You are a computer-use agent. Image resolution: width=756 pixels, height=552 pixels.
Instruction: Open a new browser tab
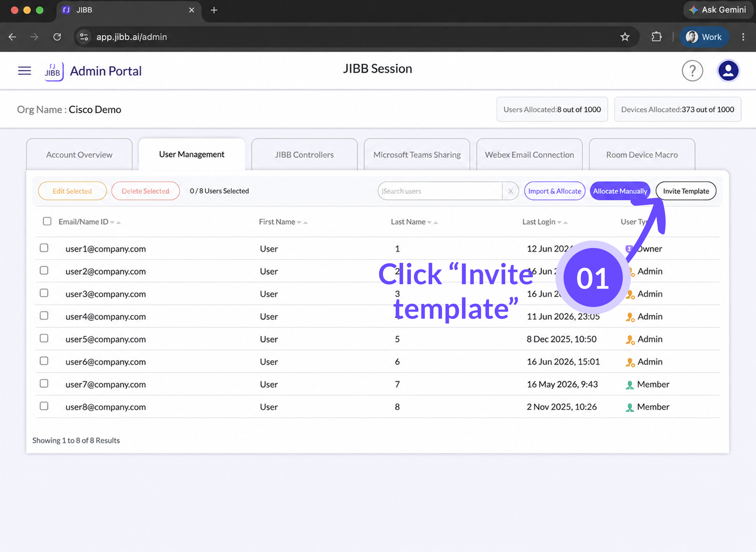click(x=214, y=10)
